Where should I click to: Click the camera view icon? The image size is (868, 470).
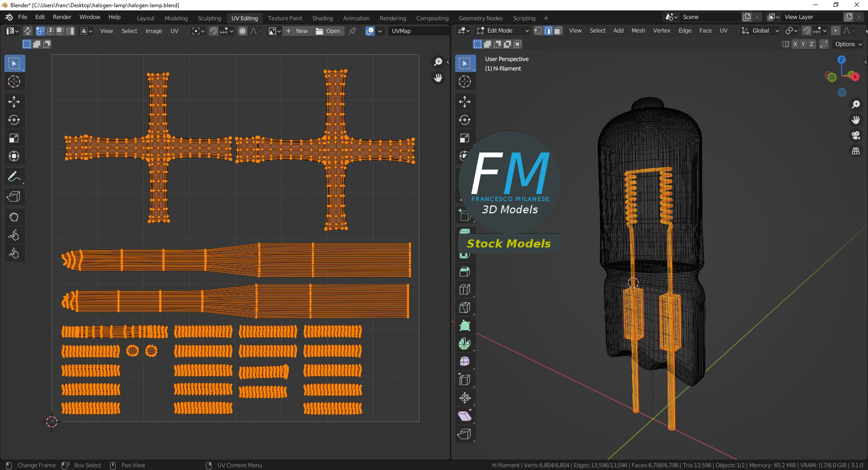point(855,135)
